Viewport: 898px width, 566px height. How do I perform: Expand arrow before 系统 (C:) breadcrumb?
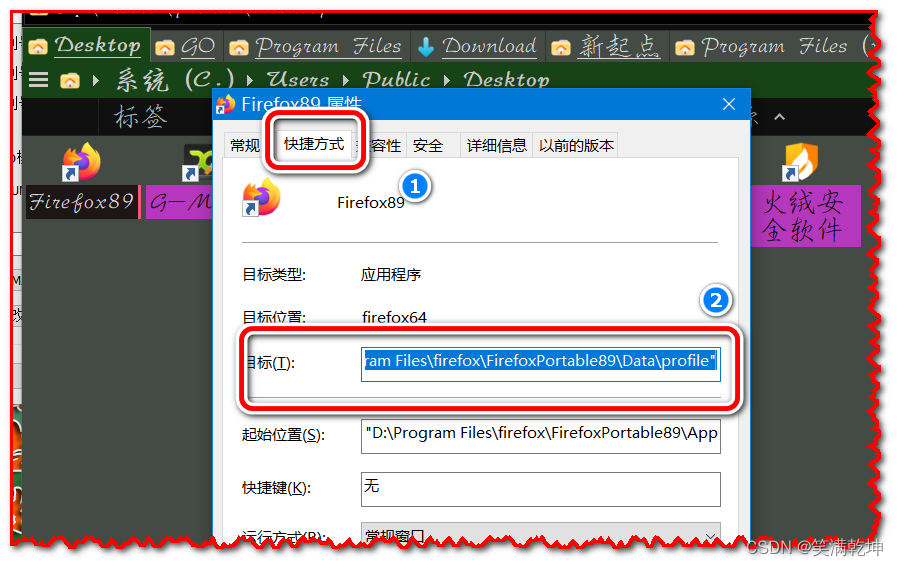pyautogui.click(x=96, y=80)
